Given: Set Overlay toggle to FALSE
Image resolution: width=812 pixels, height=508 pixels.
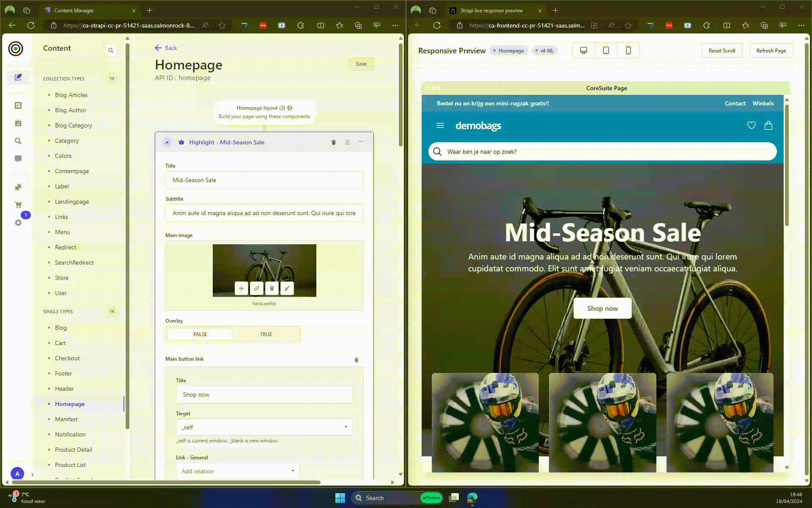Looking at the screenshot, I should click(200, 334).
